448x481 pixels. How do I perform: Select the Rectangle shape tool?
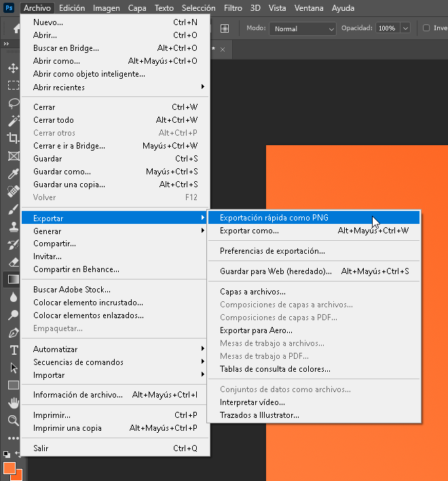tap(13, 385)
